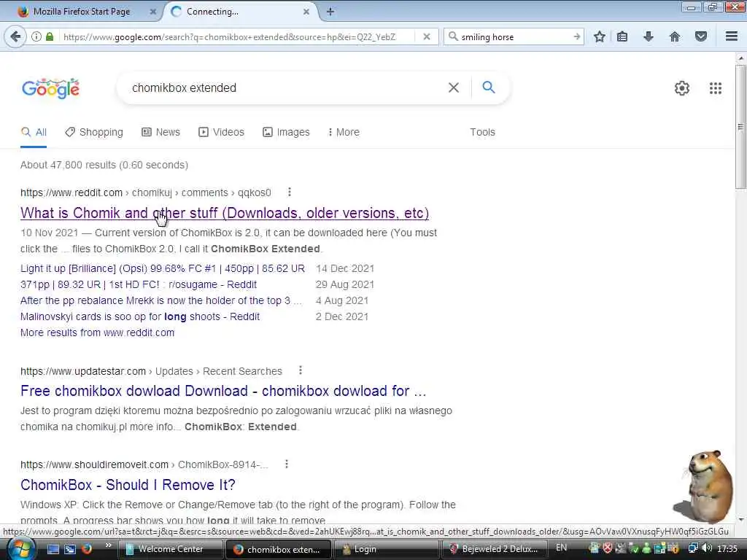Open the three-dot menu beside reddit.com result
747x560 pixels.
pyautogui.click(x=289, y=192)
